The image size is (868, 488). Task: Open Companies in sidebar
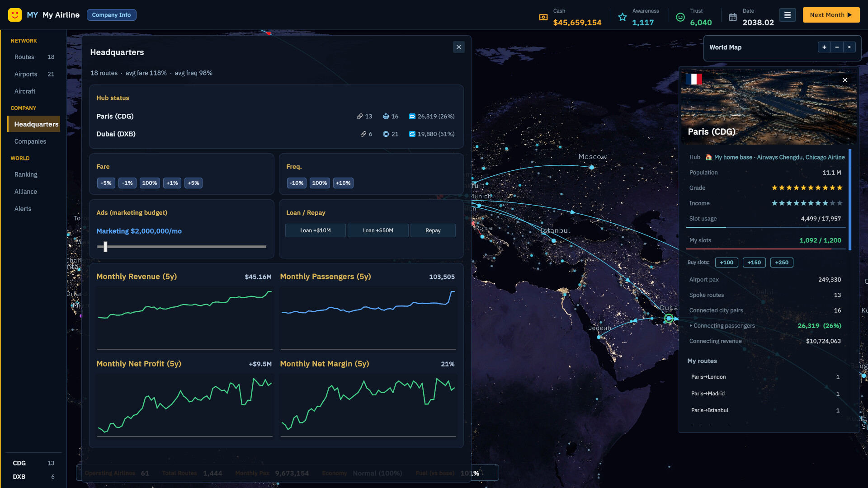click(34, 141)
